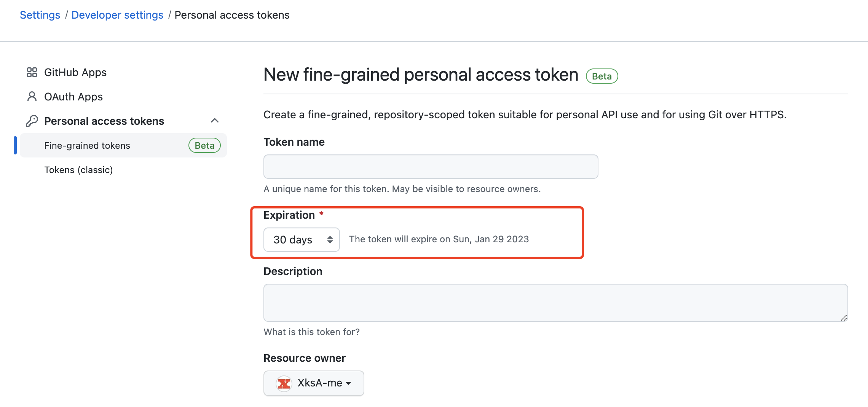Navigate to Settings via the breadcrumb
868x407 pixels.
(x=40, y=15)
